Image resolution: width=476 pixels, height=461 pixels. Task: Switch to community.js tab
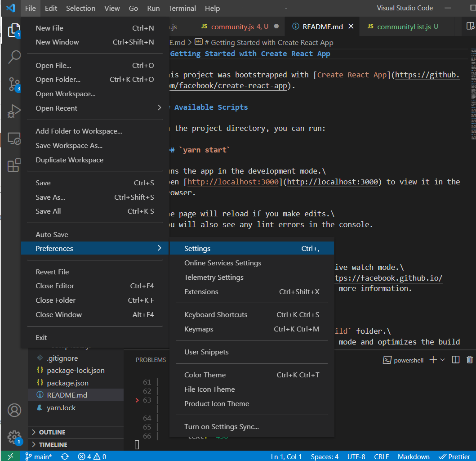tap(239, 27)
